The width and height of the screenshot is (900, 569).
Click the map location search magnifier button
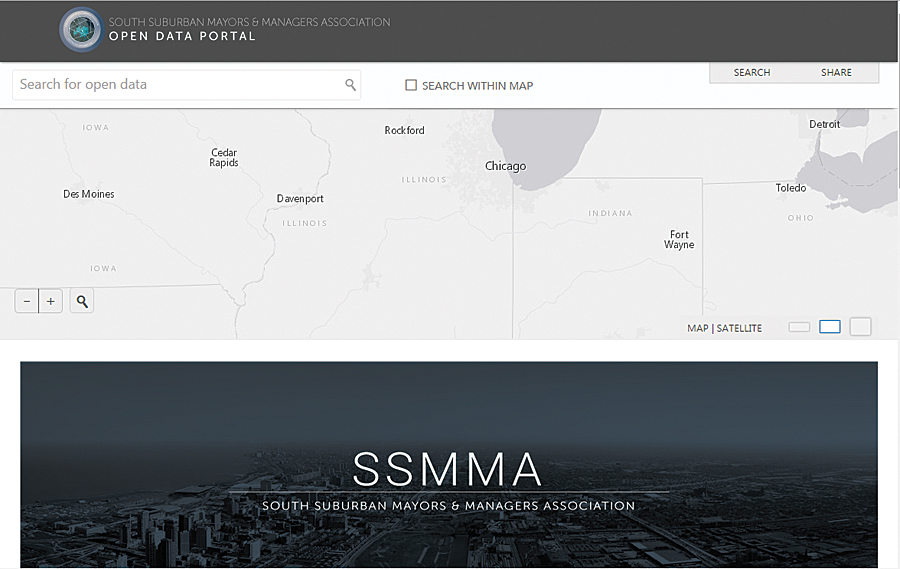tap(82, 301)
